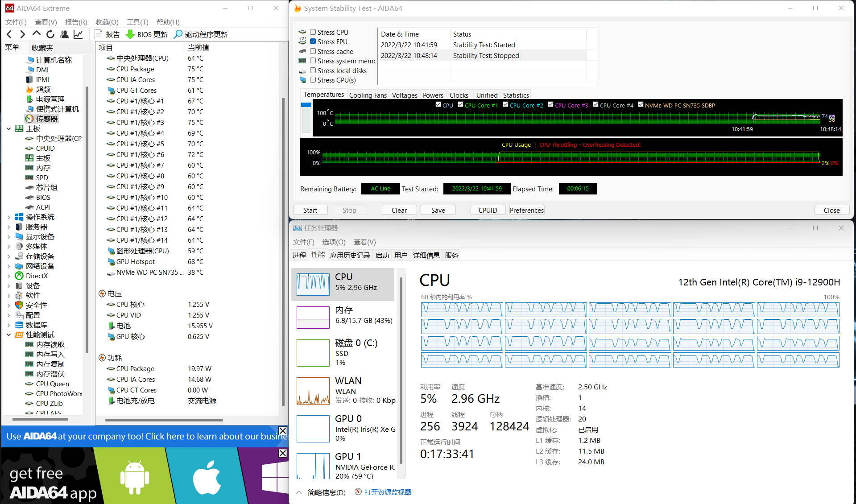
Task: Uncheck the Stress FPU checkbox
Action: (313, 41)
